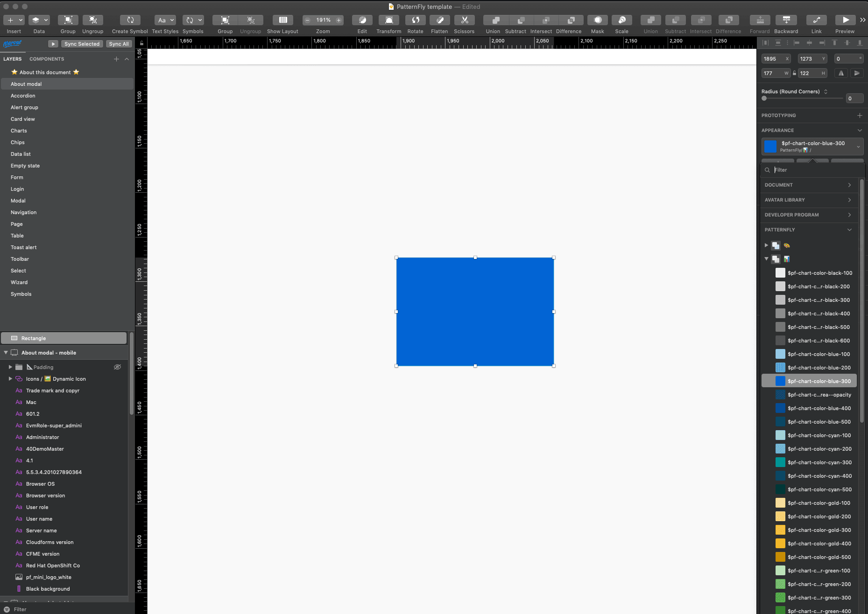The height and width of the screenshot is (614, 868).
Task: Toggle visibility of the Padding layer
Action: pyautogui.click(x=117, y=367)
